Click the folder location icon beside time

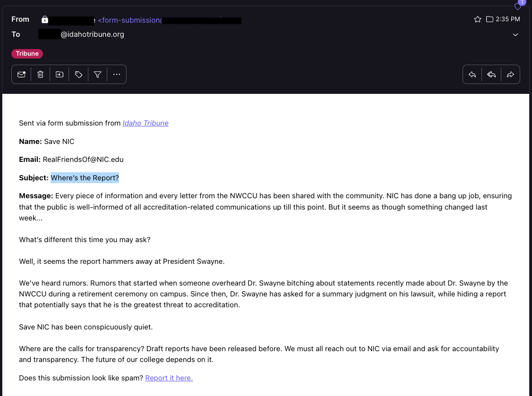click(x=489, y=19)
